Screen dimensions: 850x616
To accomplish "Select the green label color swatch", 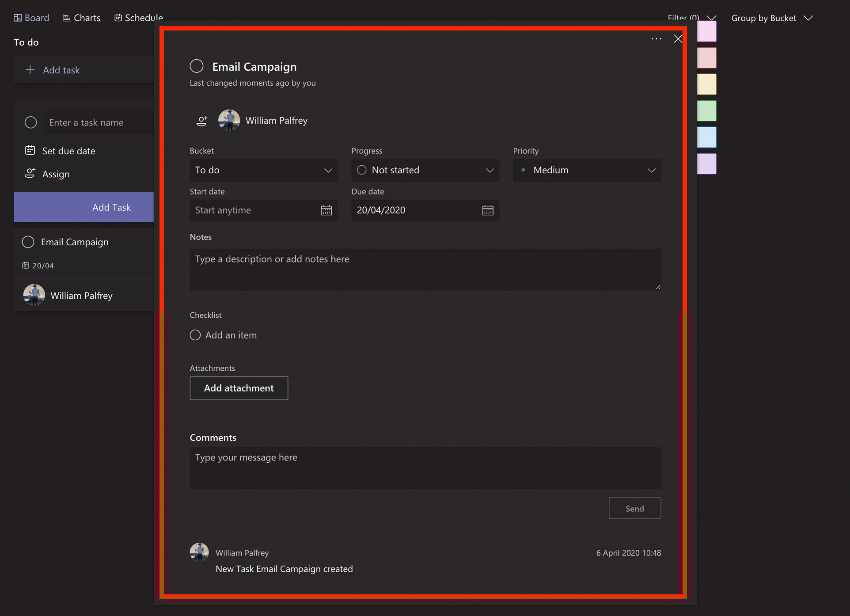I will click(707, 111).
